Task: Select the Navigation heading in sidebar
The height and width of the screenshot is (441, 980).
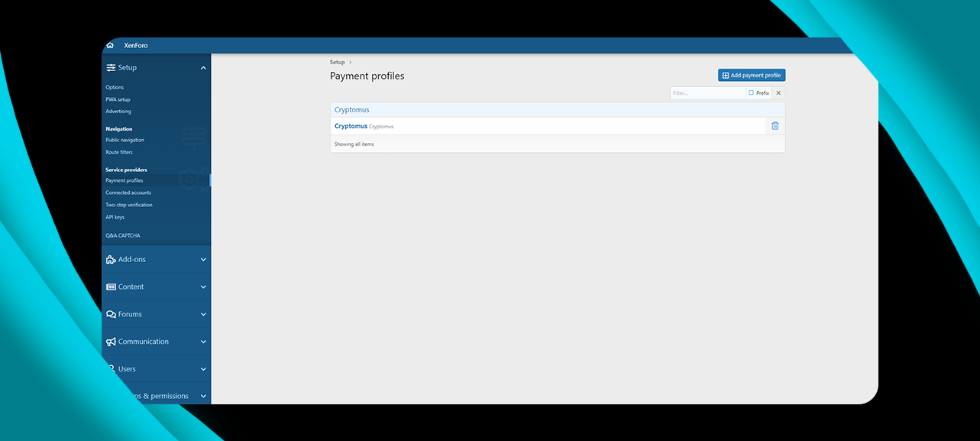Action: 118,129
